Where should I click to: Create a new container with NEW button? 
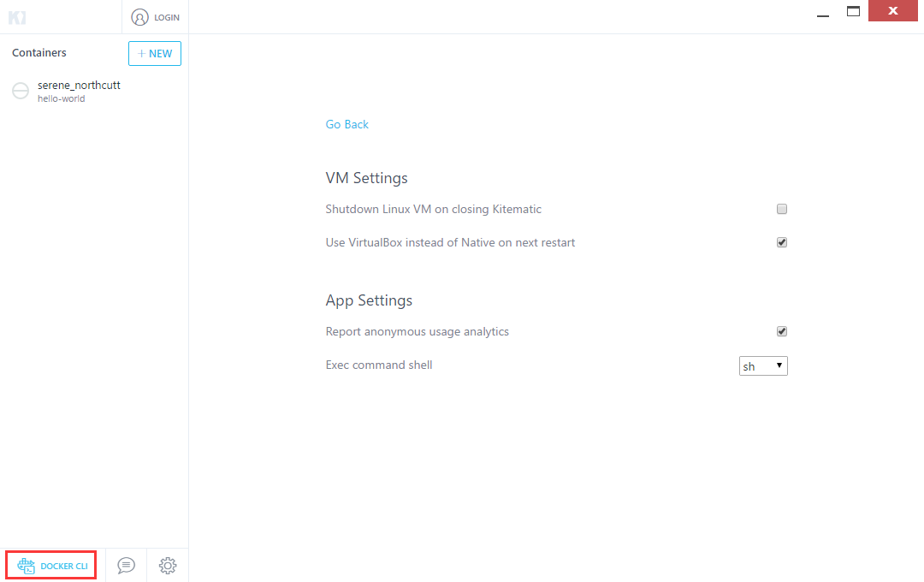click(155, 53)
